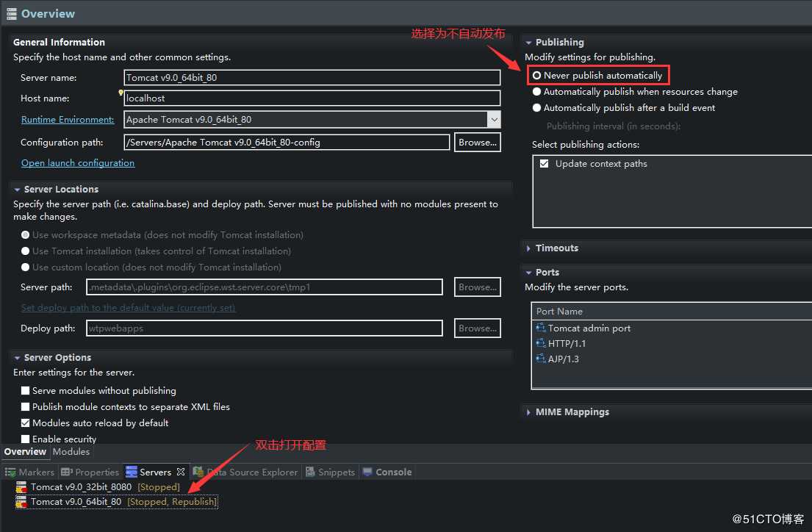812x532 pixels.
Task: Click the host name hint bulb icon
Action: [121, 93]
